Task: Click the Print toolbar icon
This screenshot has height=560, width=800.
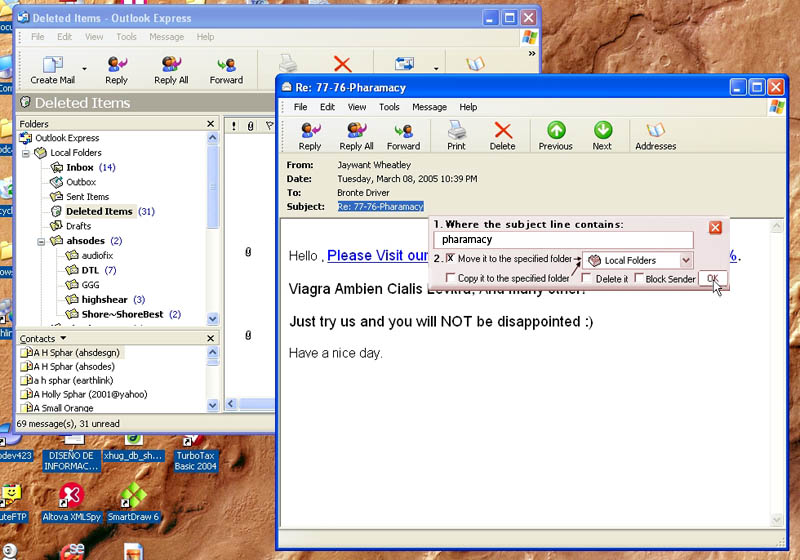Action: click(456, 134)
